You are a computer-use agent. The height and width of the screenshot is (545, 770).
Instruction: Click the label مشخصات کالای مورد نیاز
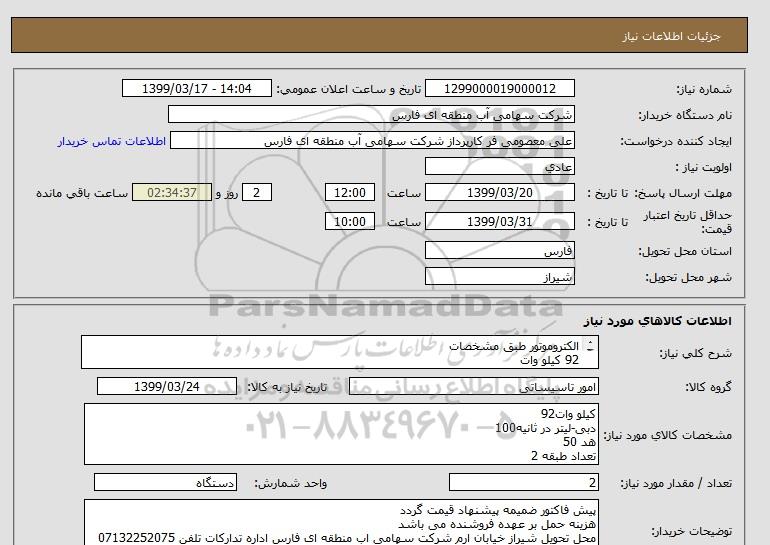667,435
